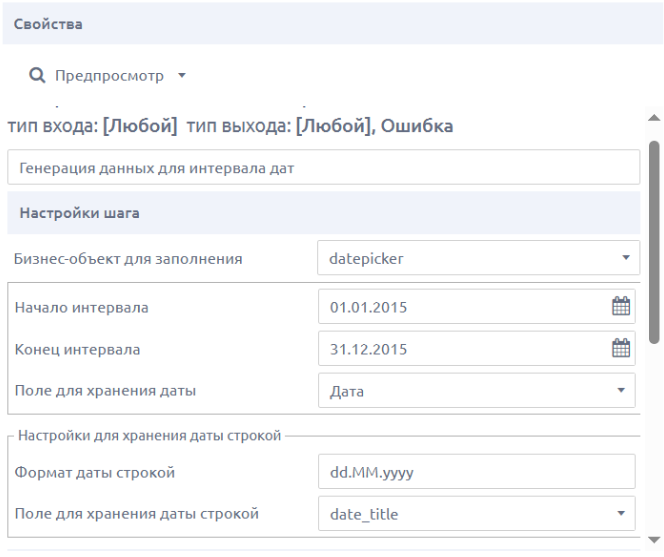Viewport: 664px width, 557px height.
Task: Open the date_title field dropdown
Action: pos(477,513)
